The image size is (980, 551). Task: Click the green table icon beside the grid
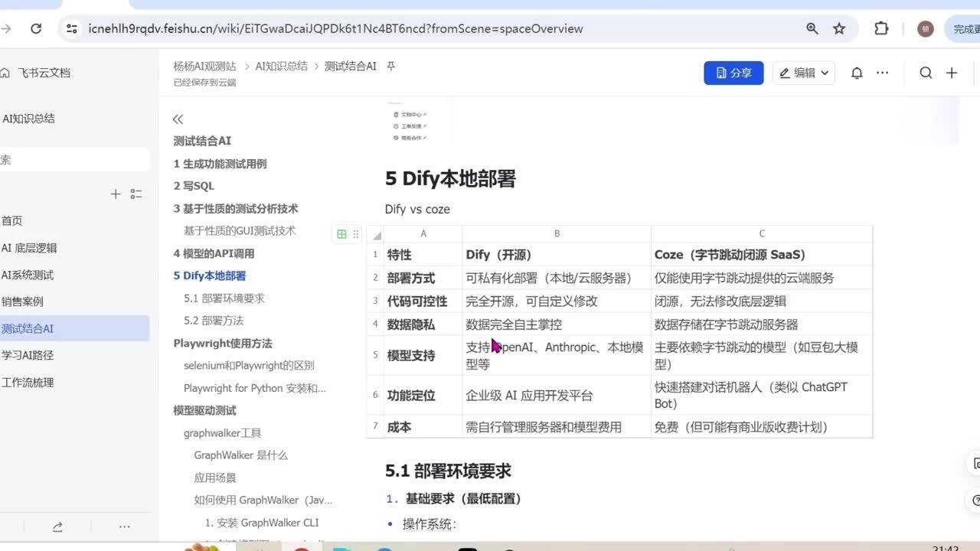(x=341, y=234)
